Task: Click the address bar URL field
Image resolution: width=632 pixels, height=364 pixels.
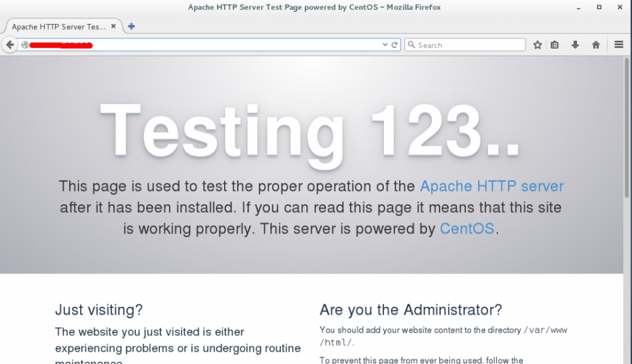Action: coord(204,45)
